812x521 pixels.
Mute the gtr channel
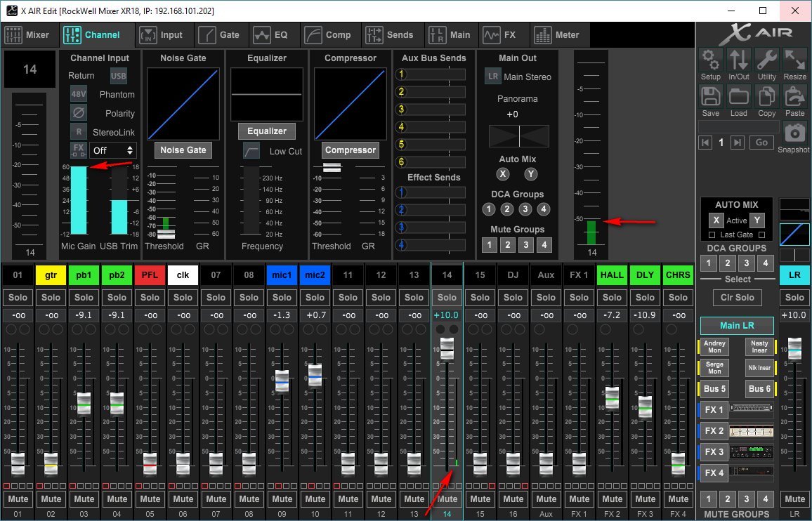point(51,499)
